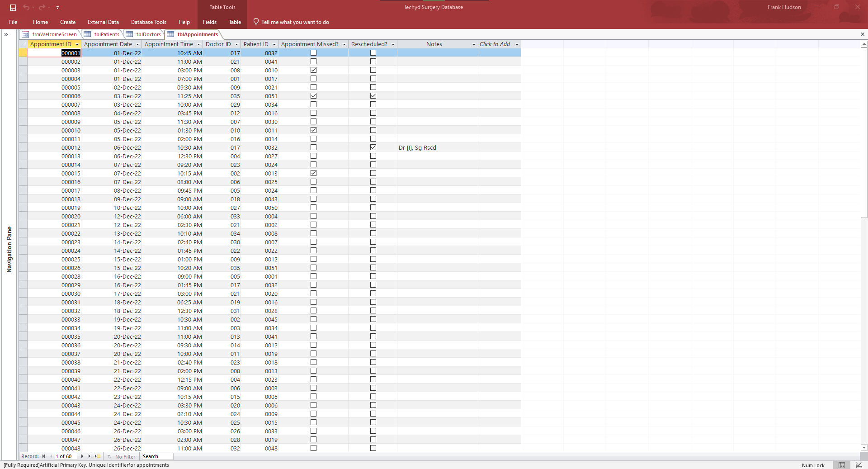Open the Notes column filter dropdown
Image resolution: width=868 pixels, height=469 pixels.
(473, 44)
